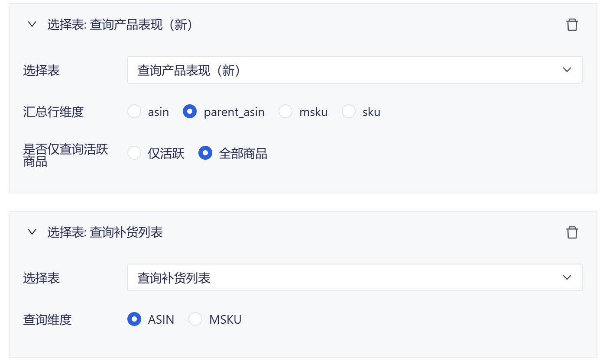Select the parent_asin radio option
Image resolution: width=603 pixels, height=364 pixels.
tap(190, 112)
